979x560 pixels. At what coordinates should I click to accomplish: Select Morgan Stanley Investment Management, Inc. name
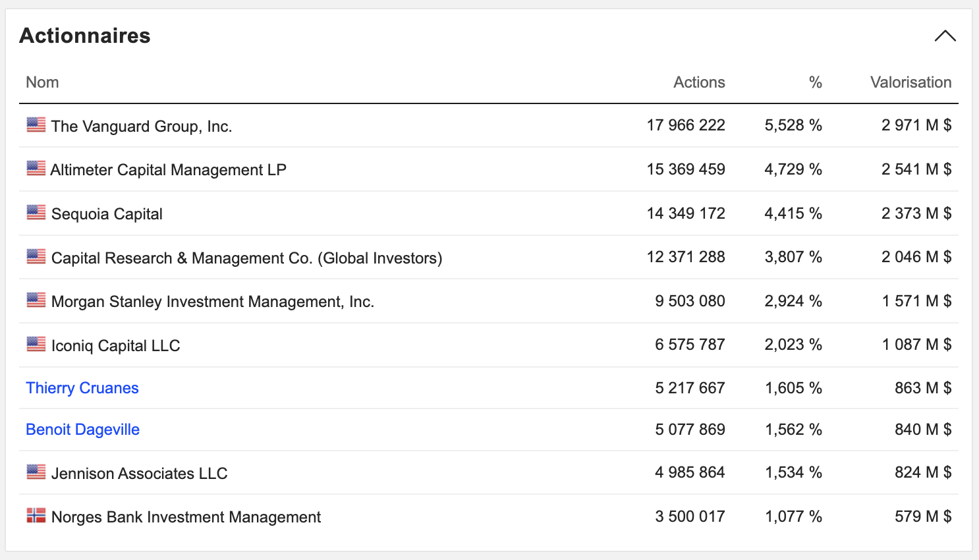(212, 302)
